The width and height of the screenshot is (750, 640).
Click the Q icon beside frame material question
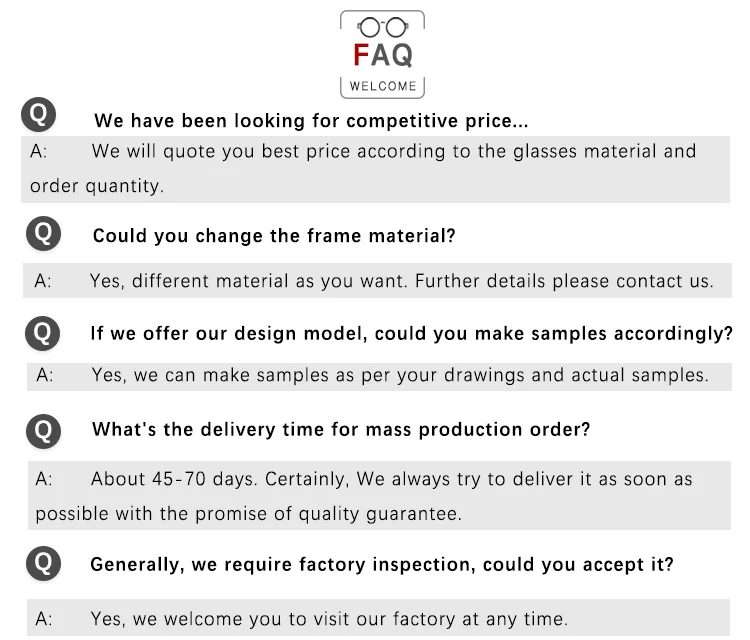click(44, 234)
